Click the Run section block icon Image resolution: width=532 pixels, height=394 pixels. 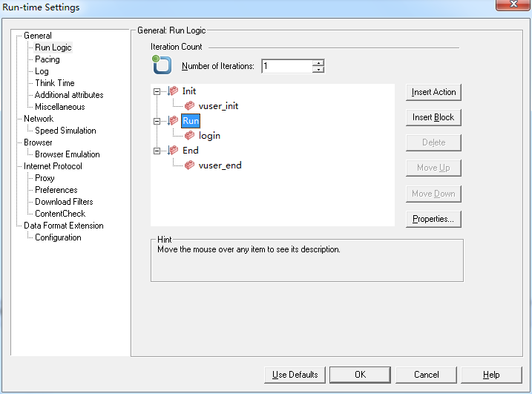point(174,120)
